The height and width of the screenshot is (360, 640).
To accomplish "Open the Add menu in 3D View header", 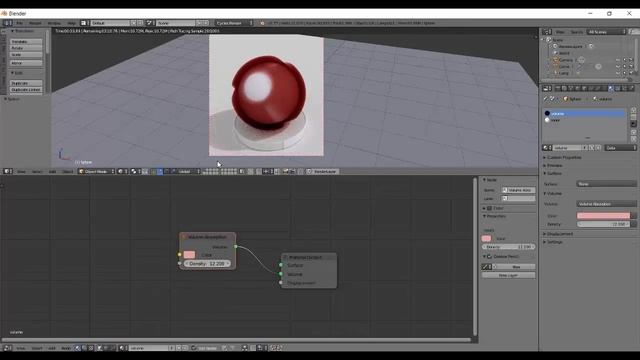I will pyautogui.click(x=52, y=171).
